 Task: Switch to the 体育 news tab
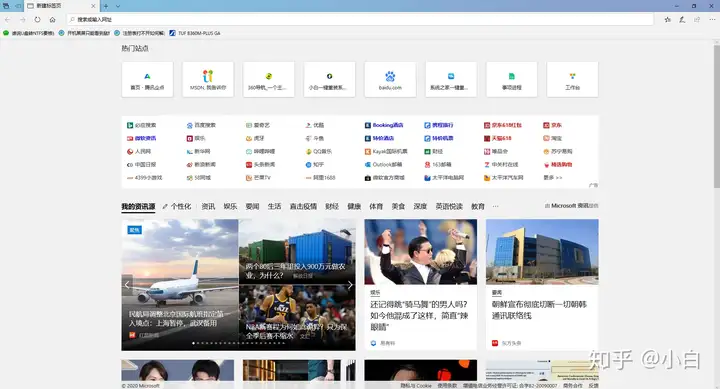coord(376,206)
